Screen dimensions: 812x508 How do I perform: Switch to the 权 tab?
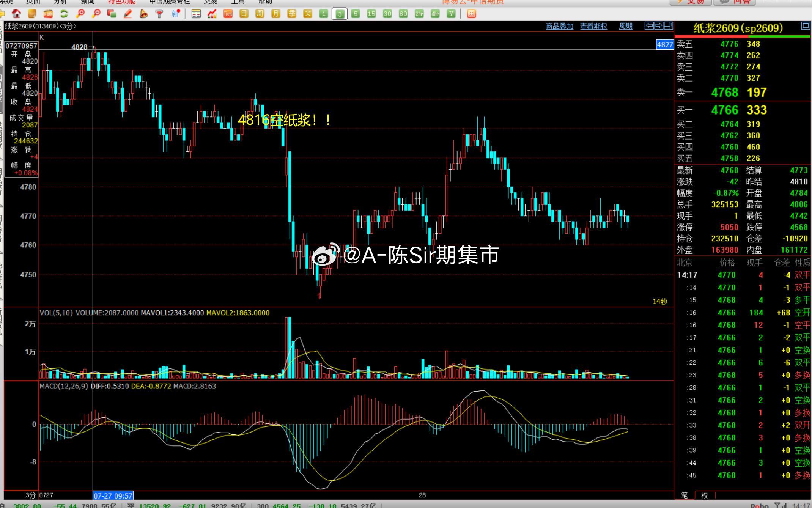pyautogui.click(x=705, y=495)
